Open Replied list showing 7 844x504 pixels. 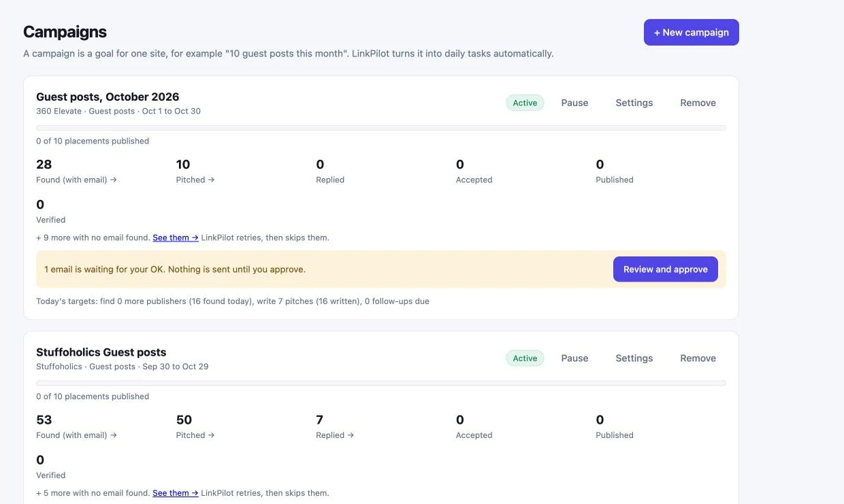pyautogui.click(x=335, y=427)
